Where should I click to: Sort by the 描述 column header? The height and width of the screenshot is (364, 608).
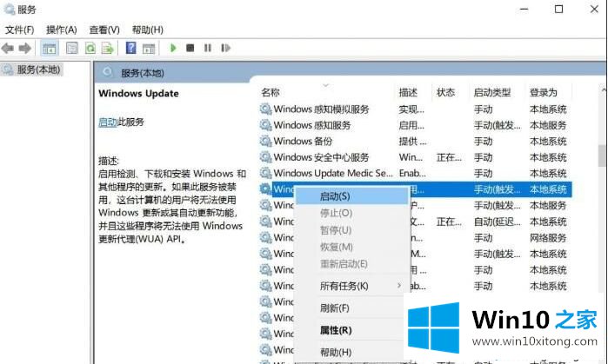(x=408, y=93)
